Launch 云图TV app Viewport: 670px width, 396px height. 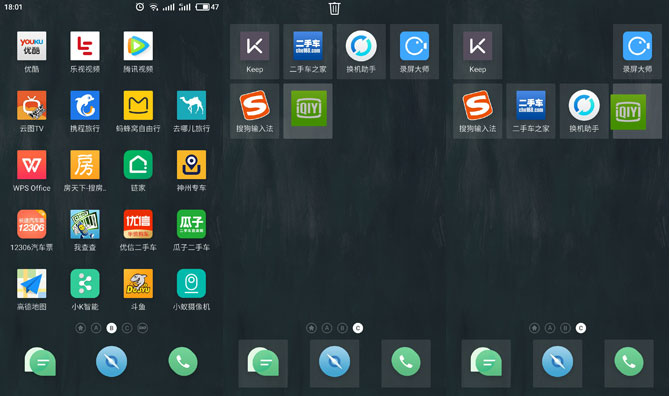tap(32, 105)
